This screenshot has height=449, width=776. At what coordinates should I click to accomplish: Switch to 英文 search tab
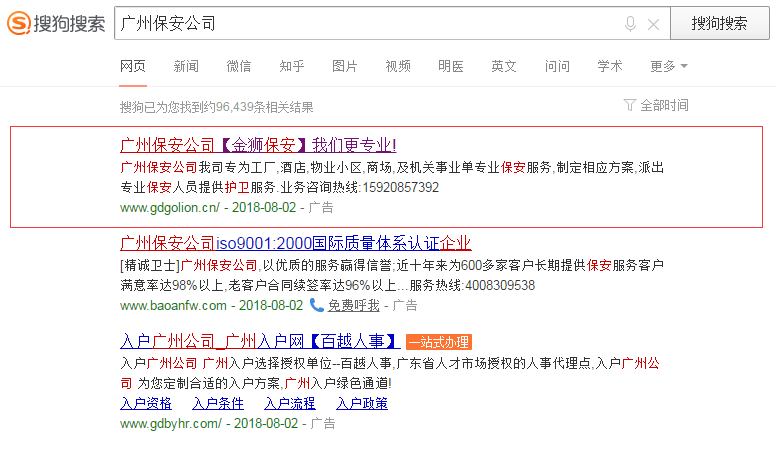[x=504, y=66]
